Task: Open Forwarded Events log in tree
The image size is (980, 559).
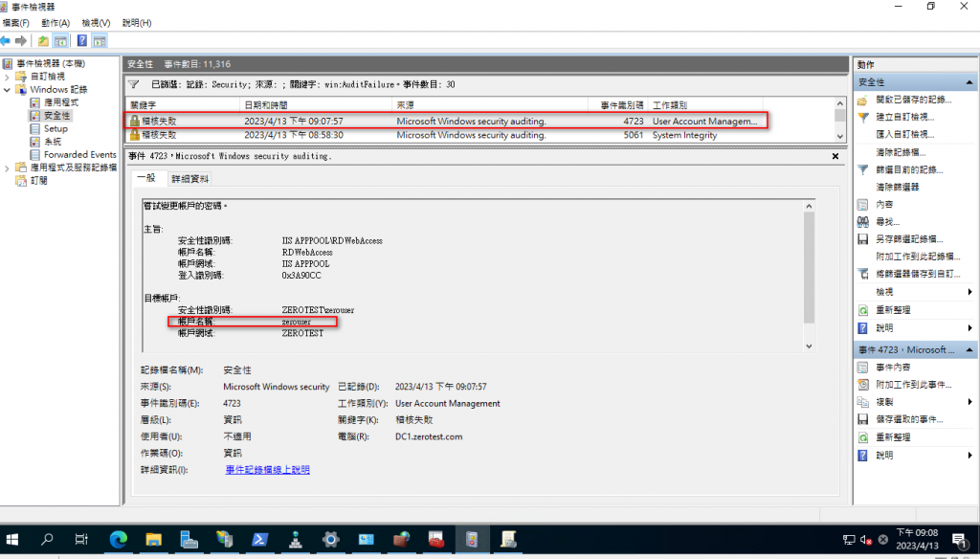Action: pos(80,154)
